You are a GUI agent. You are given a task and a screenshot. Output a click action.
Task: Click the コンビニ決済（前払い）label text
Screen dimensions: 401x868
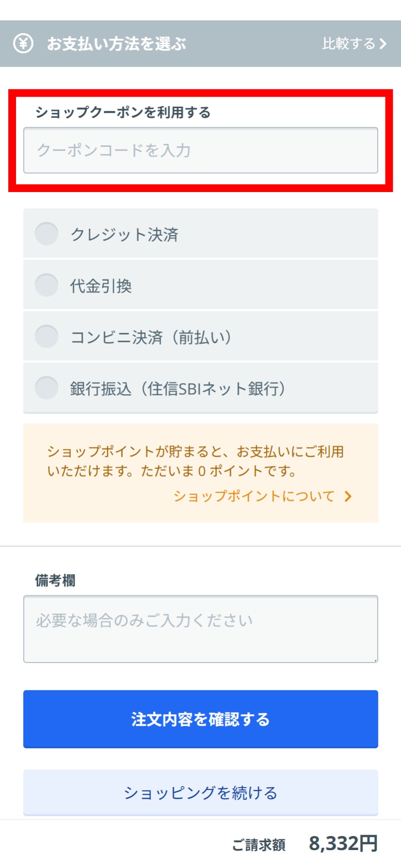(x=151, y=338)
